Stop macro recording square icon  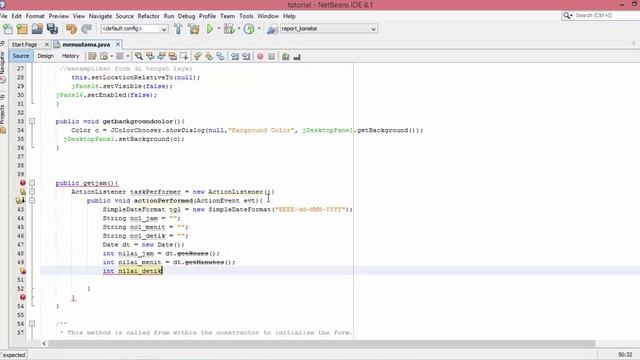click(x=271, y=56)
